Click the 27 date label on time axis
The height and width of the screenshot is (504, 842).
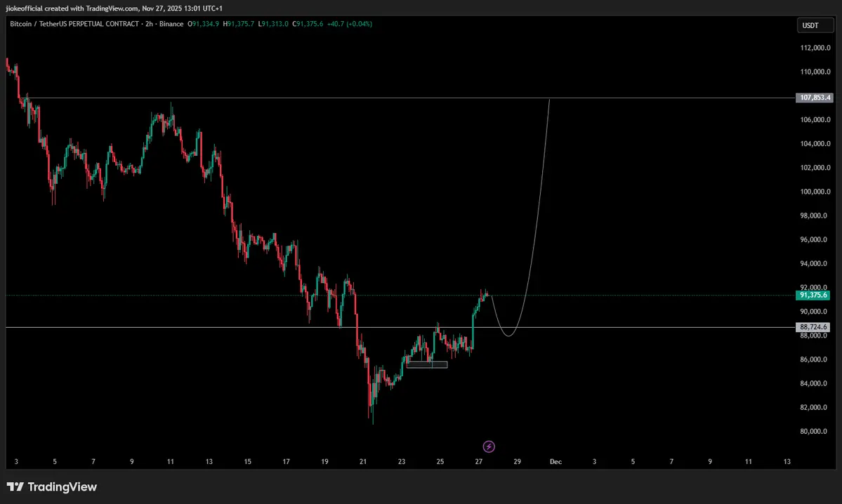pos(478,462)
